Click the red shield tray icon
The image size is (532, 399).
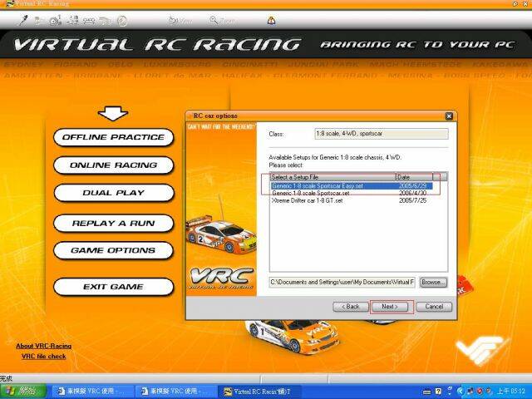480,392
